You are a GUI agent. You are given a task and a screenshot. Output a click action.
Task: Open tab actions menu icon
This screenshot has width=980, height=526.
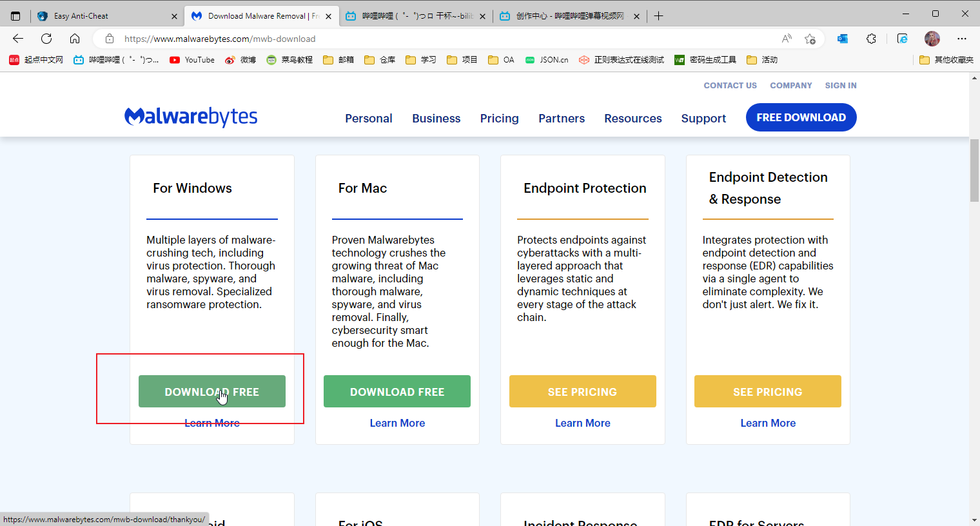(x=15, y=16)
